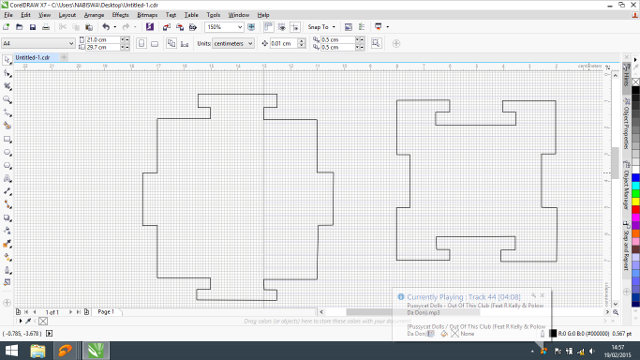Open the Layout menu
Image resolution: width=640 pixels, height=360 pixels.
67,15
